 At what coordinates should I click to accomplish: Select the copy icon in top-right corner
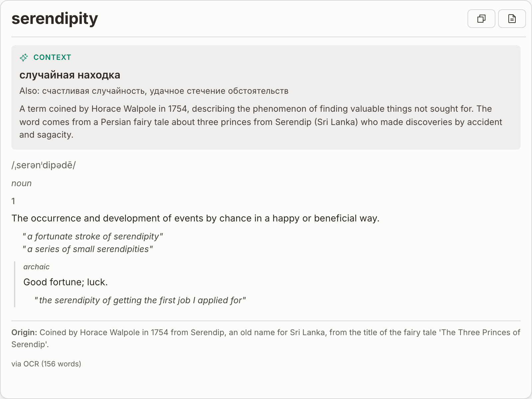click(x=481, y=19)
